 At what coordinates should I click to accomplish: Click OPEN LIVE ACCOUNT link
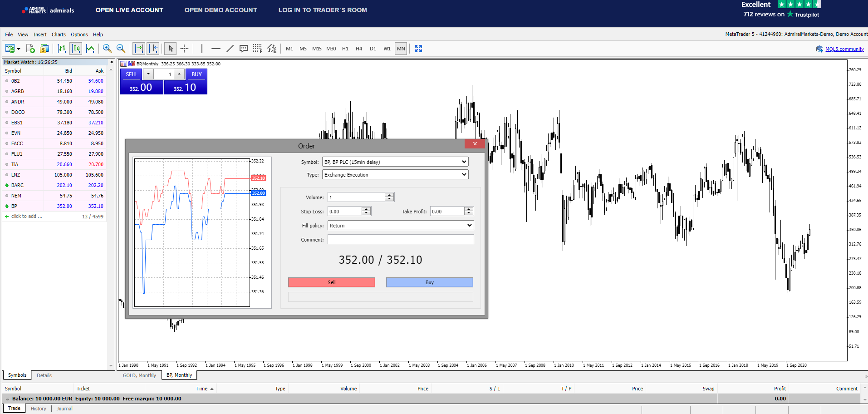129,10
